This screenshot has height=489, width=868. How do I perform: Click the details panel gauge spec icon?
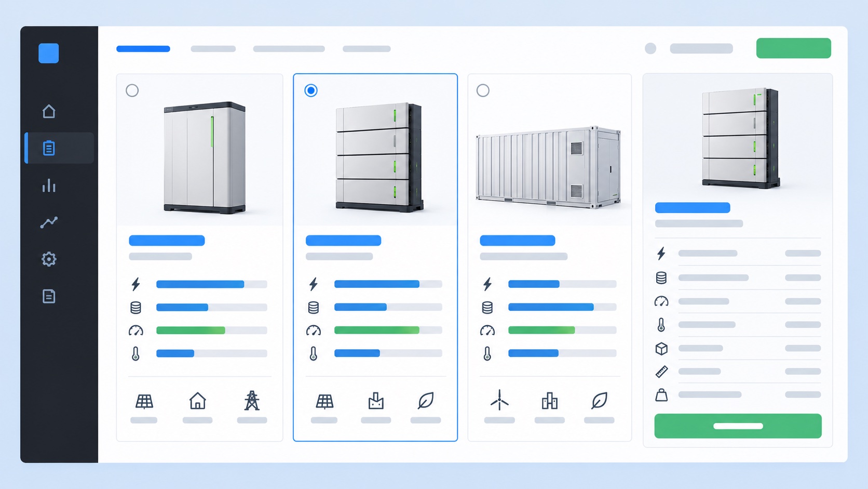tap(661, 301)
